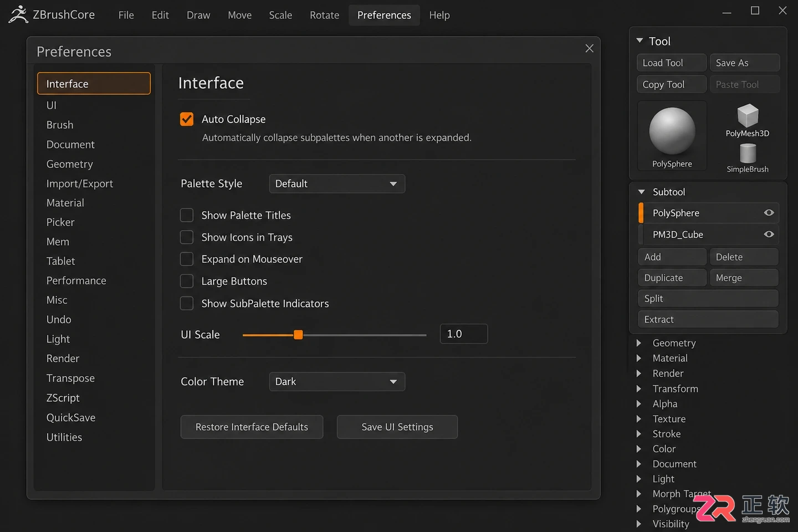The image size is (798, 532).
Task: Select Brush in preferences category list
Action: (60, 125)
